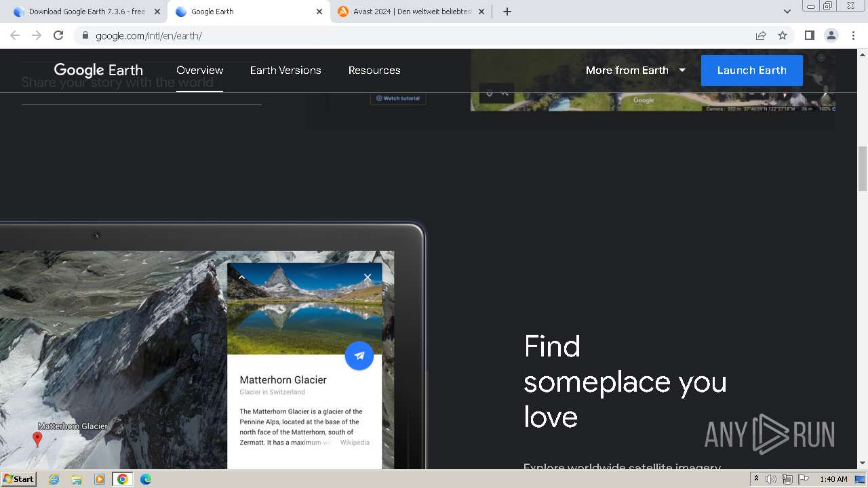Open the tab search dropdown arrow

tap(787, 12)
